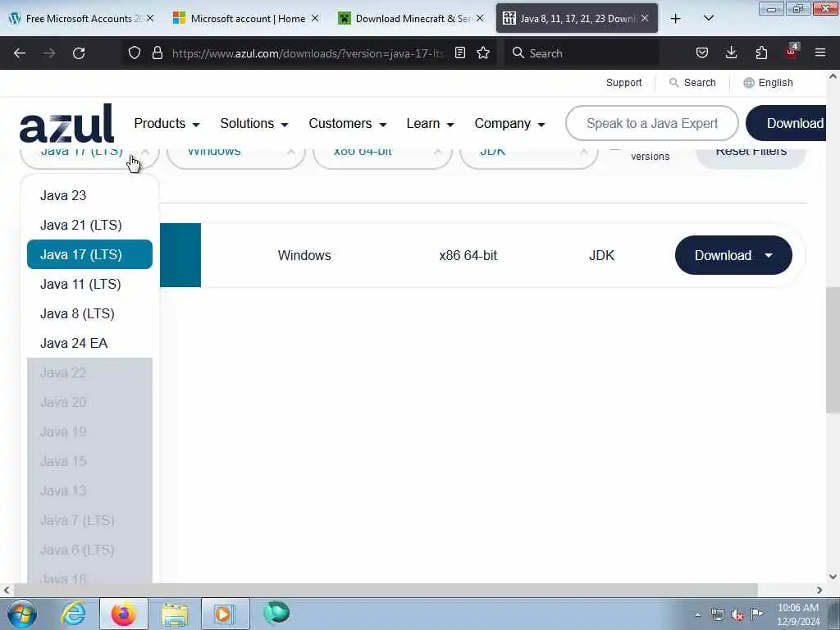Click the Firefox search box

click(x=582, y=53)
